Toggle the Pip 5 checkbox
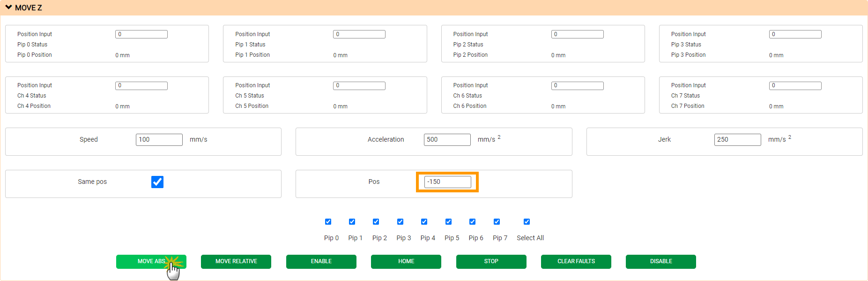This screenshot has width=868, height=281. point(448,222)
